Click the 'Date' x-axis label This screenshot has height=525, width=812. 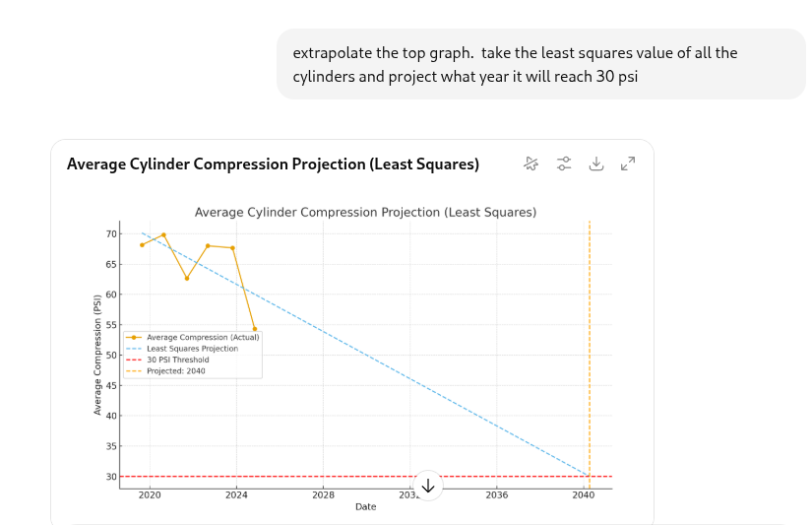[x=365, y=507]
